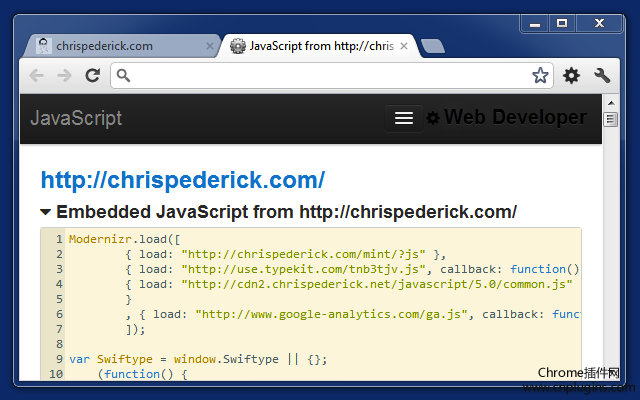Screen dimensions: 640x400
Task: Click line number 8 in gutter
Action: (59, 344)
